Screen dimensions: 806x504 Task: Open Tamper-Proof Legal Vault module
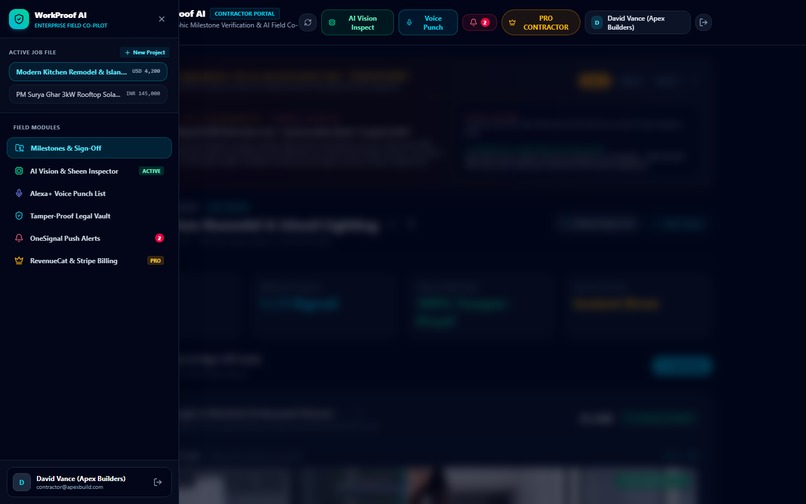(89, 216)
